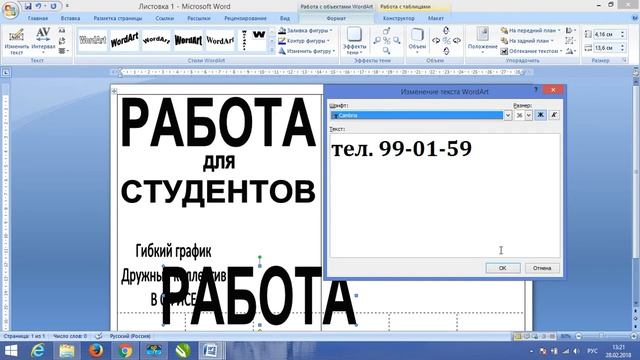640x360 pixels.
Task: Toggle 3-D effect on/off center icon
Action: click(446, 40)
